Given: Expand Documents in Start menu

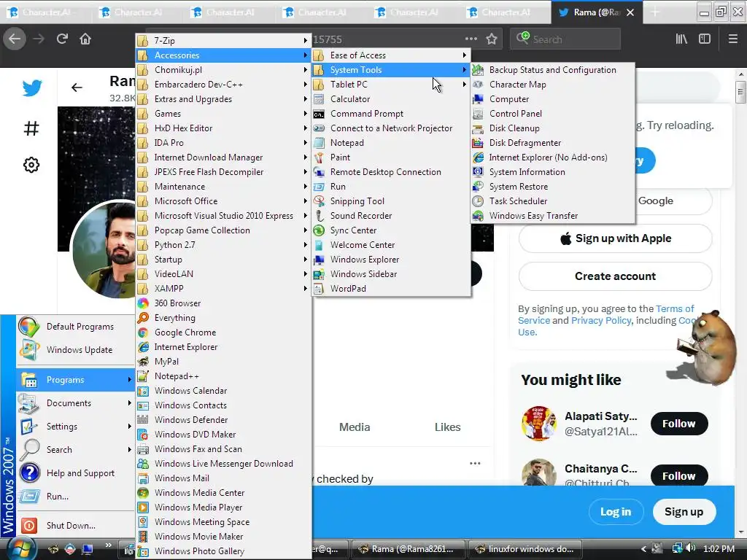Looking at the screenshot, I should click(75, 402).
